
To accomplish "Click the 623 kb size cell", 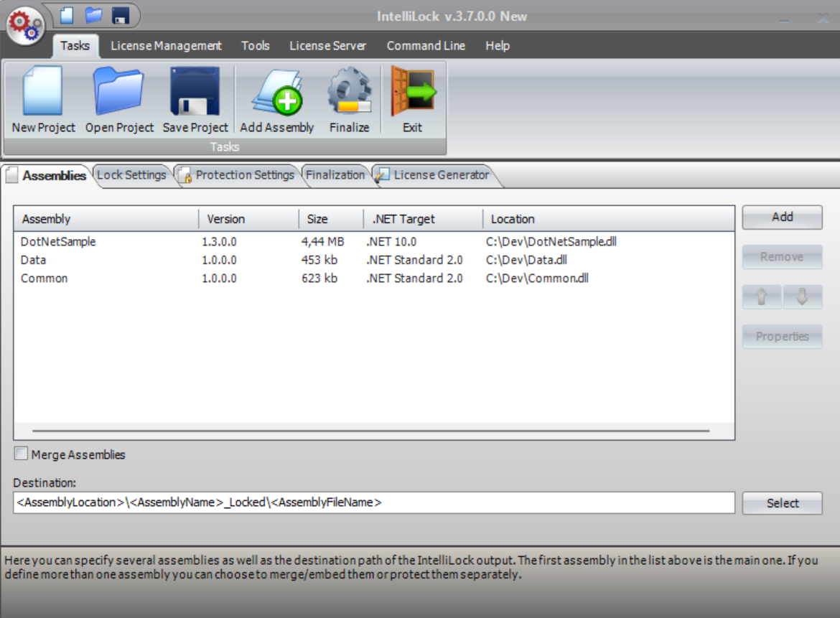I will point(319,278).
